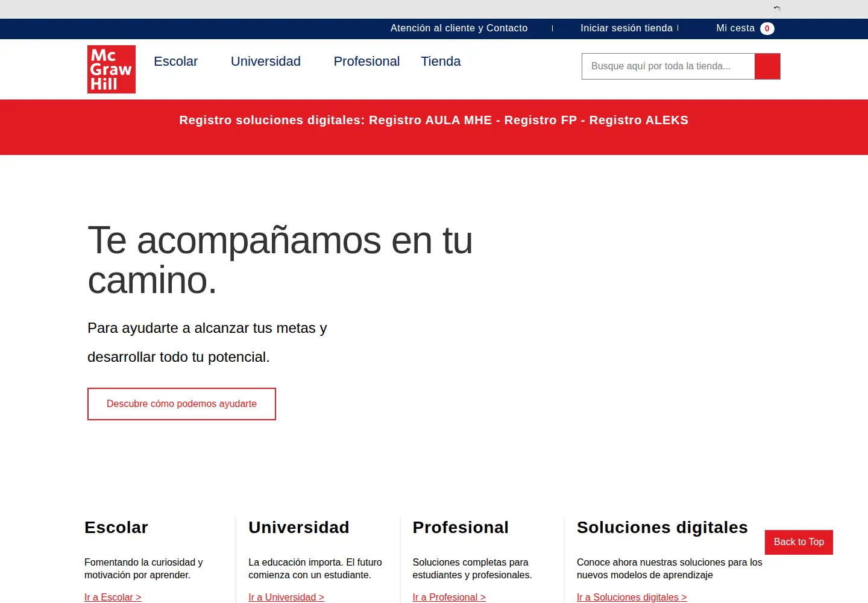The image size is (868, 603).
Task: Follow the Ir a Escolar link
Action: pos(113,597)
